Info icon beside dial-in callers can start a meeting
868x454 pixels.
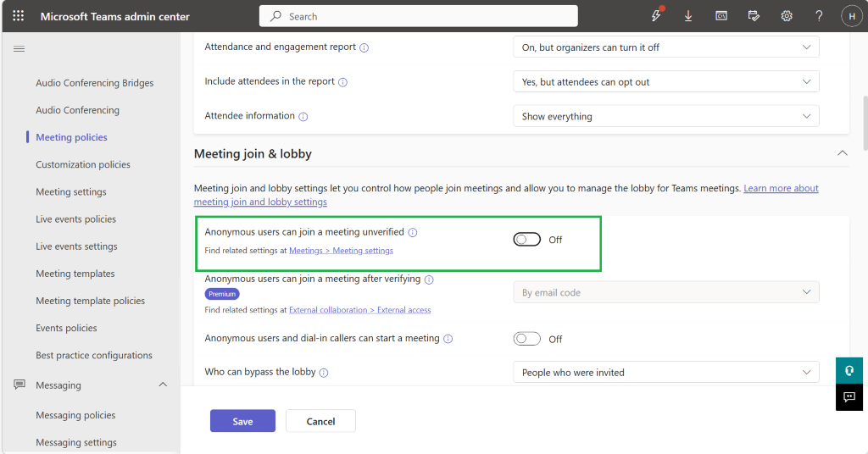click(448, 339)
